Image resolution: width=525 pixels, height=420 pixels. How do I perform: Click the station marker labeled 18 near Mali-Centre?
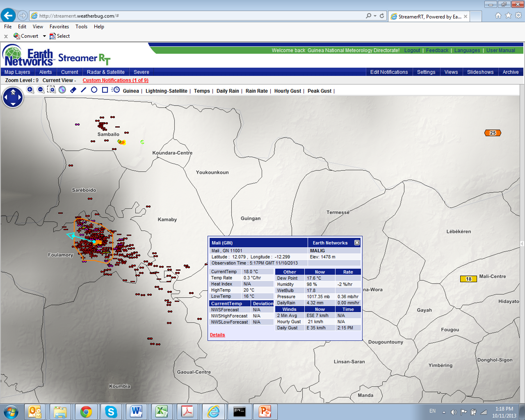tap(468, 279)
